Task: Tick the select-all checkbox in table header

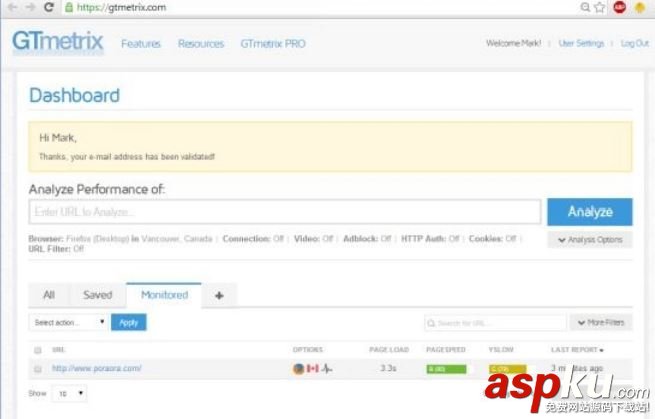Action: pyautogui.click(x=38, y=350)
